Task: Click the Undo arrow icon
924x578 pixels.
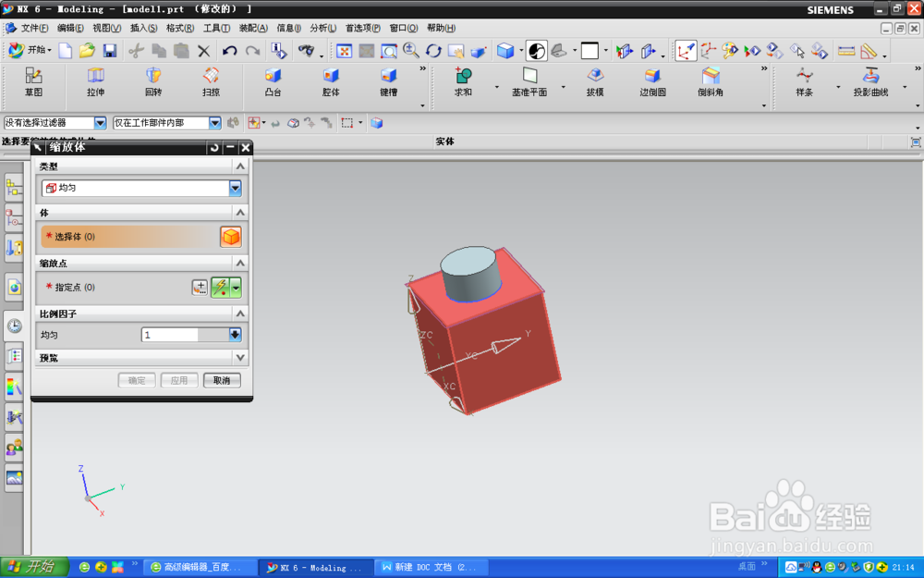Action: [x=229, y=51]
